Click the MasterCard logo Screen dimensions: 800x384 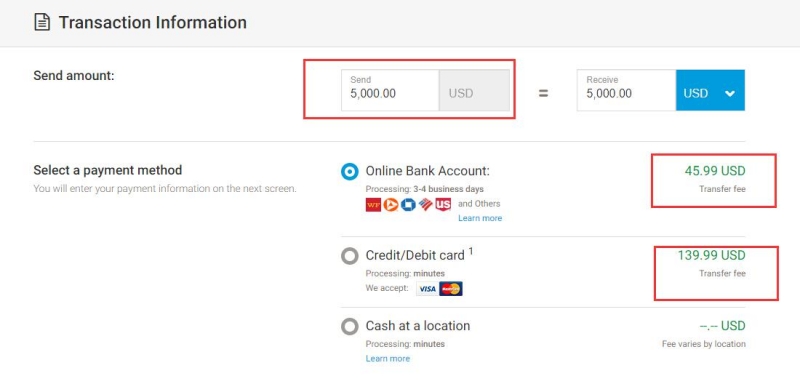[x=451, y=289]
